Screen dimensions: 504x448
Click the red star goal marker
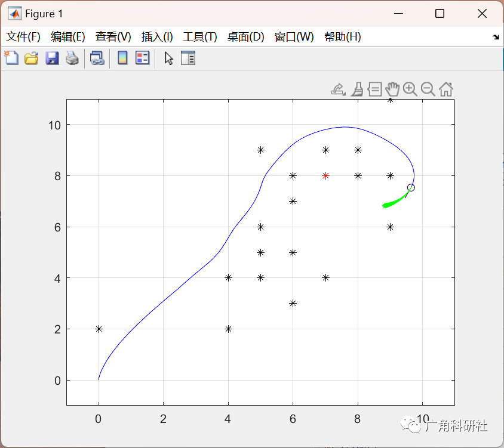(x=325, y=175)
